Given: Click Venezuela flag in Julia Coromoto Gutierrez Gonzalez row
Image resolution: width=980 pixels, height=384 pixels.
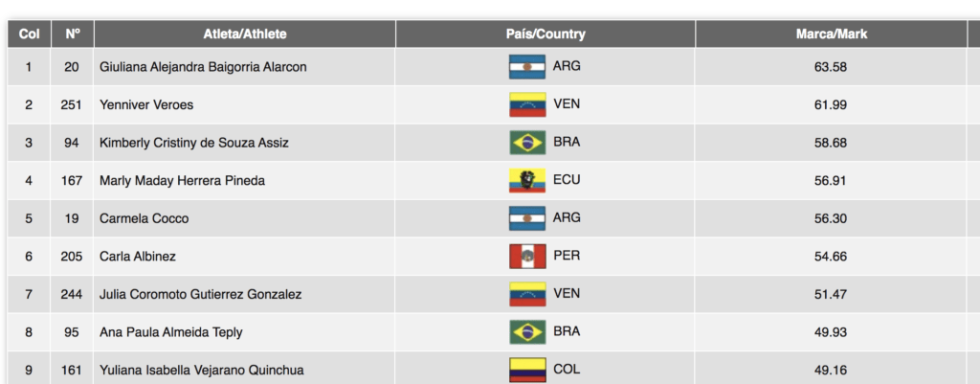Looking at the screenshot, I should (x=527, y=294).
